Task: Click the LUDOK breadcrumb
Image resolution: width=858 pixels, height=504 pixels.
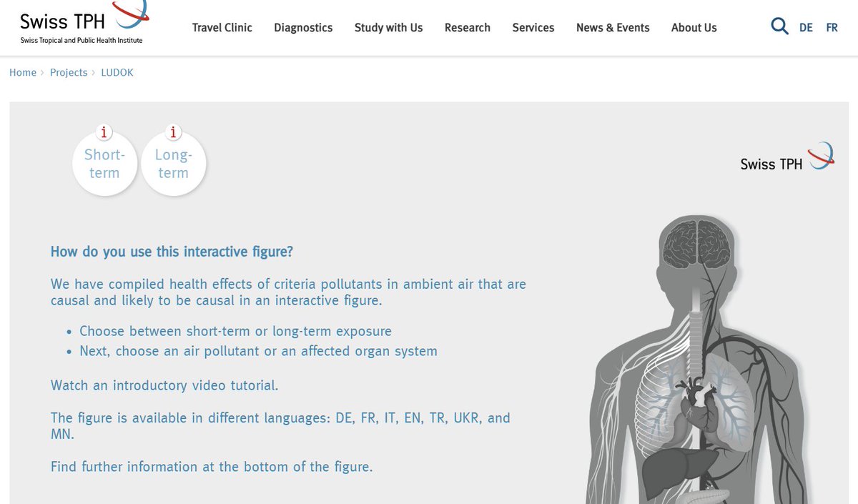Action: pyautogui.click(x=117, y=72)
